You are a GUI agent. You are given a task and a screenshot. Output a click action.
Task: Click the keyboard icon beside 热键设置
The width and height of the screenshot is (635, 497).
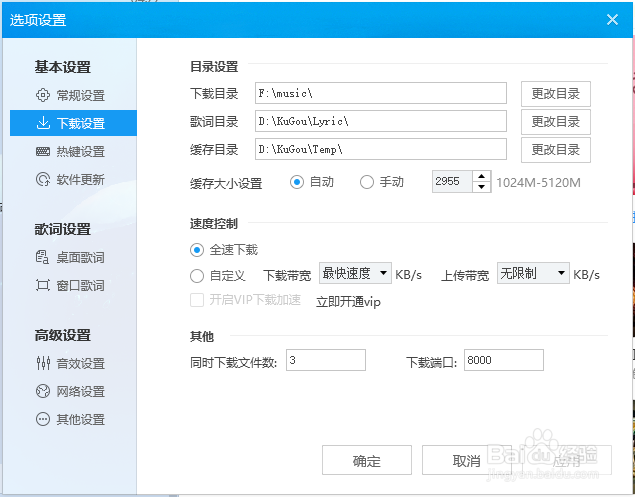pyautogui.click(x=43, y=151)
